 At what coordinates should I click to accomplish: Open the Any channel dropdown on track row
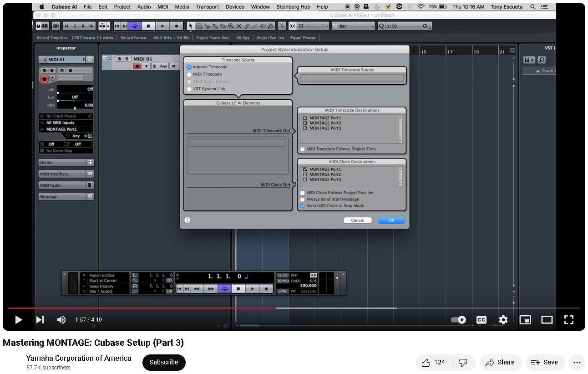(x=160, y=66)
